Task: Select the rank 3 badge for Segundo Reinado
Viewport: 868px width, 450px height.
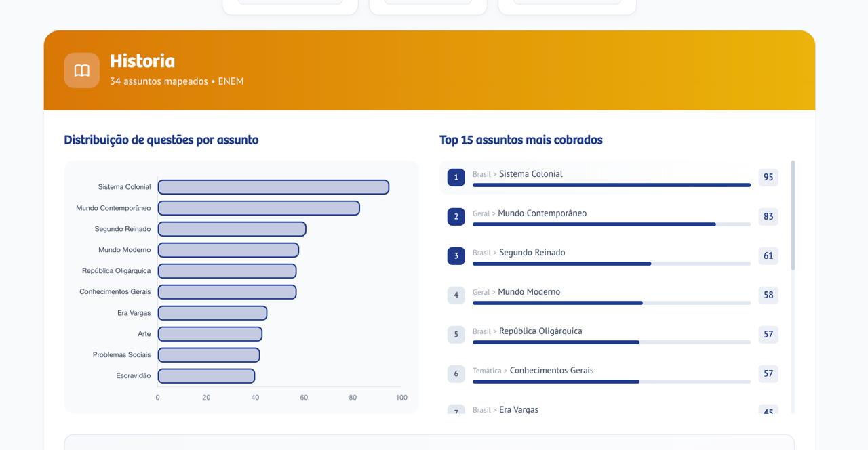Action: (x=456, y=255)
